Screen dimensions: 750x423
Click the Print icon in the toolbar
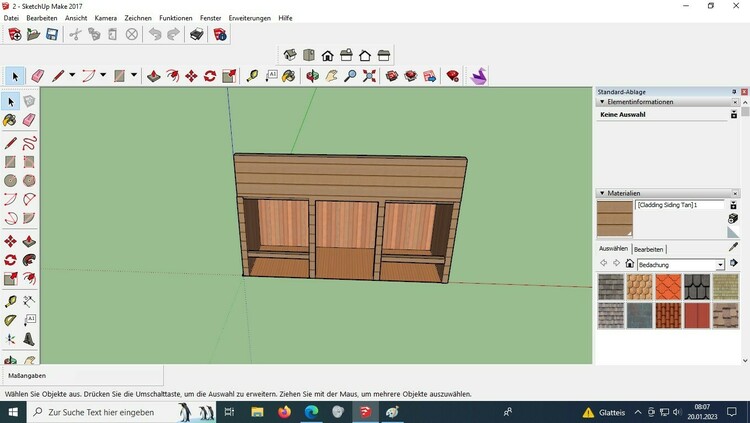click(198, 34)
